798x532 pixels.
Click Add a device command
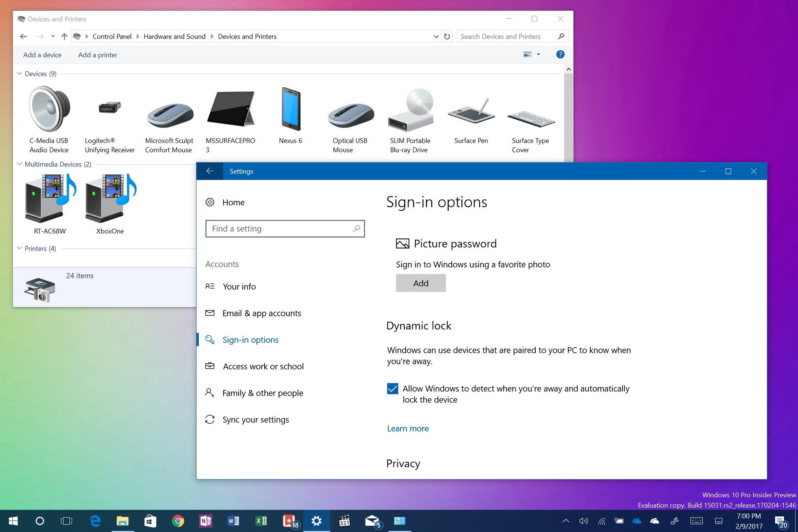(x=42, y=55)
